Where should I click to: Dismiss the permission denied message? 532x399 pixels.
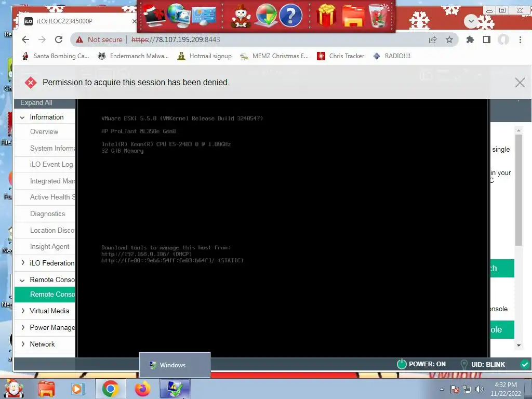click(x=520, y=83)
